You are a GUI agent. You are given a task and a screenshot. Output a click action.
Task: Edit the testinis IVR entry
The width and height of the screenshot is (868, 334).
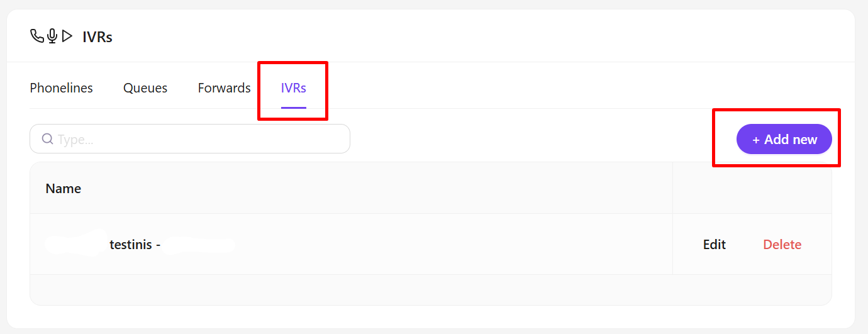(x=714, y=245)
